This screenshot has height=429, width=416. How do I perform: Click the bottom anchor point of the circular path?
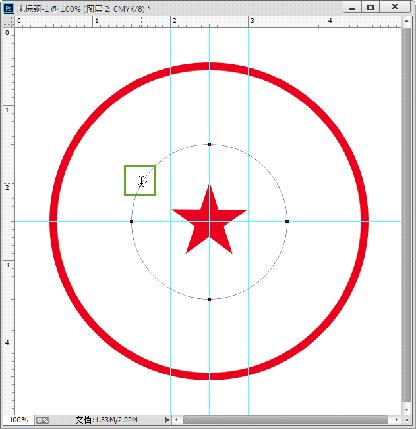(209, 299)
